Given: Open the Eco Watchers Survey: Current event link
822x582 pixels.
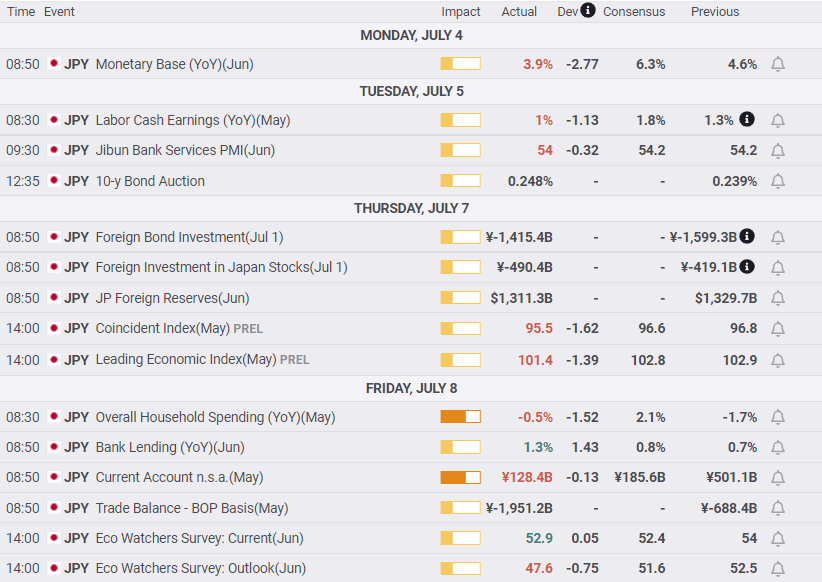Looking at the screenshot, I should 199,538.
